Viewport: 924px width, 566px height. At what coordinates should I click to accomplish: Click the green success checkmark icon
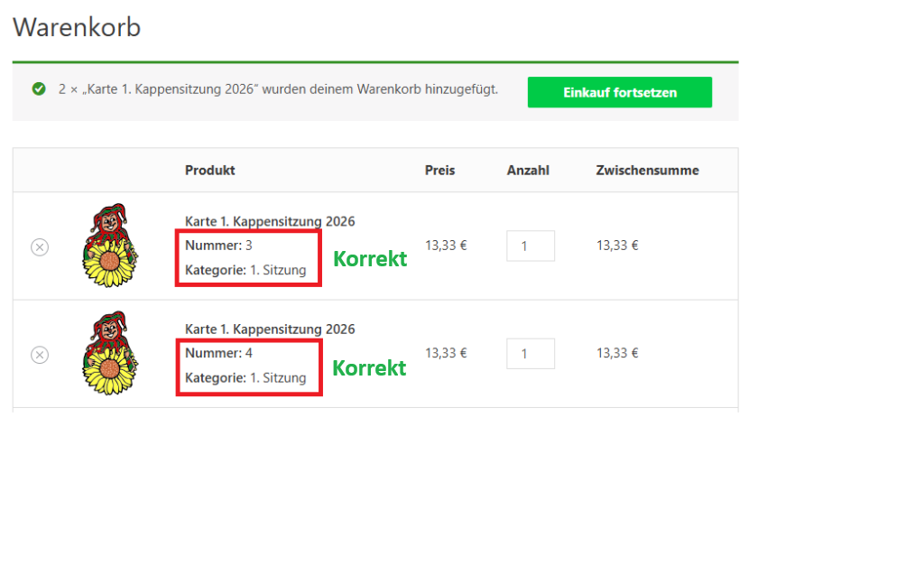pos(39,89)
